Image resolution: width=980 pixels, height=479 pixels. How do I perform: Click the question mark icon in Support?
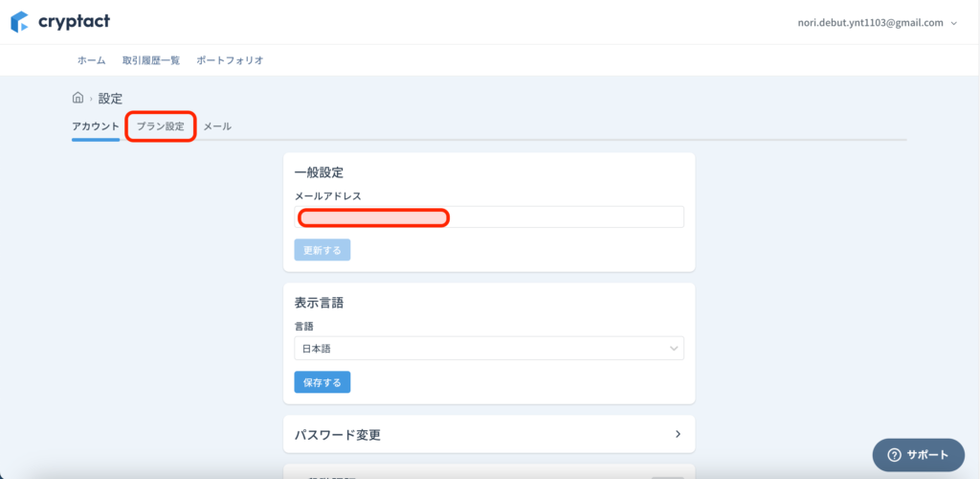point(895,455)
